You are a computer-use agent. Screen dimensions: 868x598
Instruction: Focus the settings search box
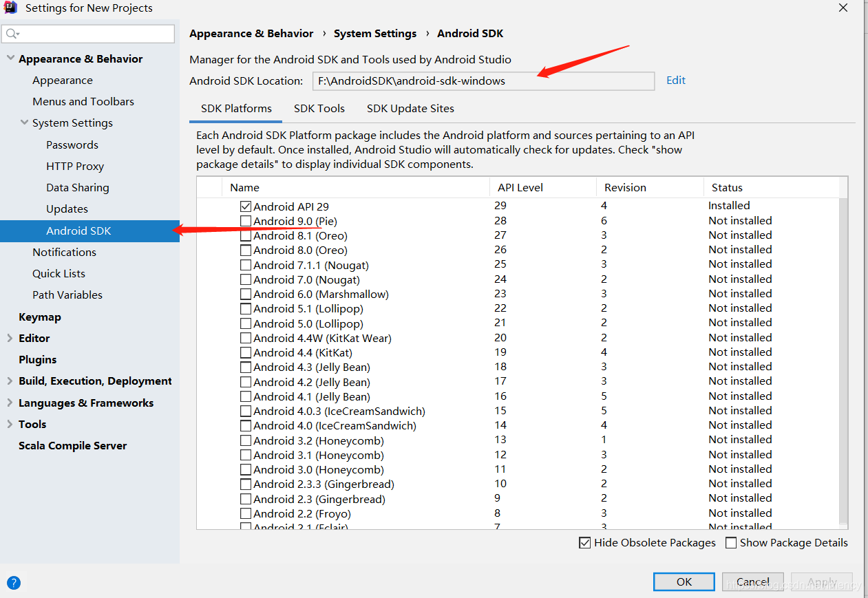point(89,34)
